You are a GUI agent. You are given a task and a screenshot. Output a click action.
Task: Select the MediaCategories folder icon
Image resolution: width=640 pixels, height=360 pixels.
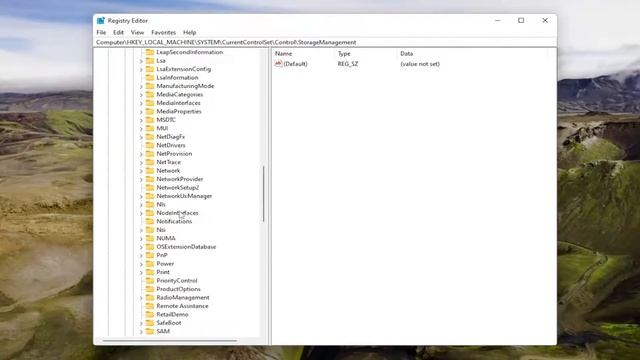pos(150,94)
